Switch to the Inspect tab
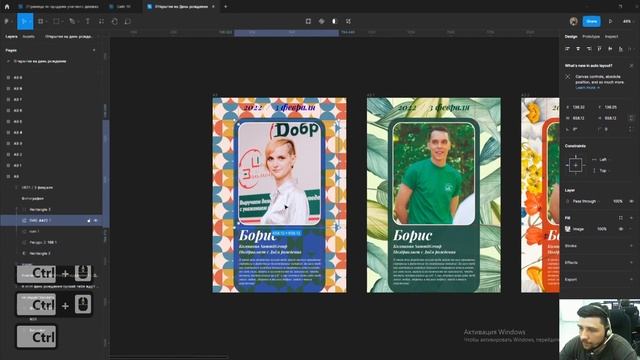Image resolution: width=640 pixels, height=360 pixels. tap(611, 36)
